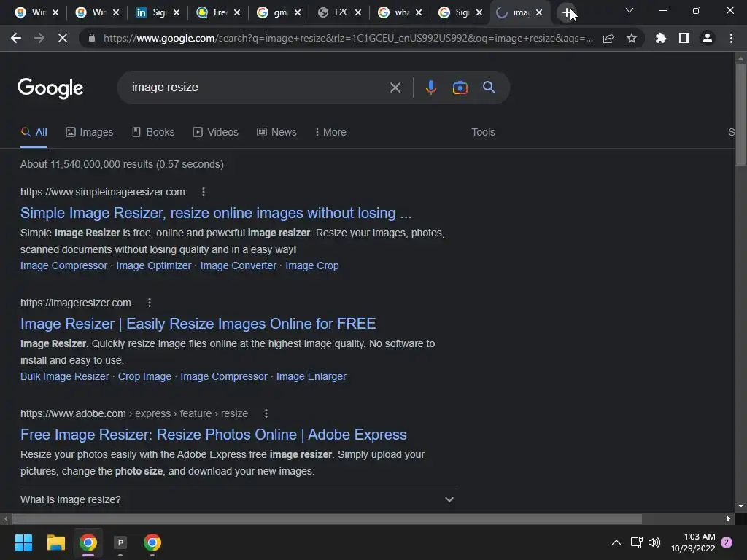Open imageresizer.com Image Compressor sublink
Image resolution: width=747 pixels, height=560 pixels.
tap(224, 377)
